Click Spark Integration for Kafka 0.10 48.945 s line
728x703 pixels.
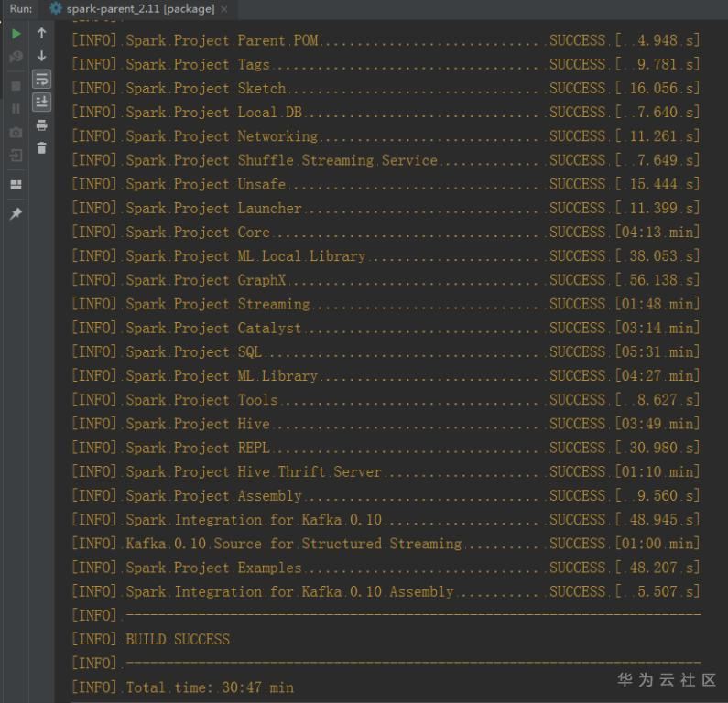[x=386, y=520]
